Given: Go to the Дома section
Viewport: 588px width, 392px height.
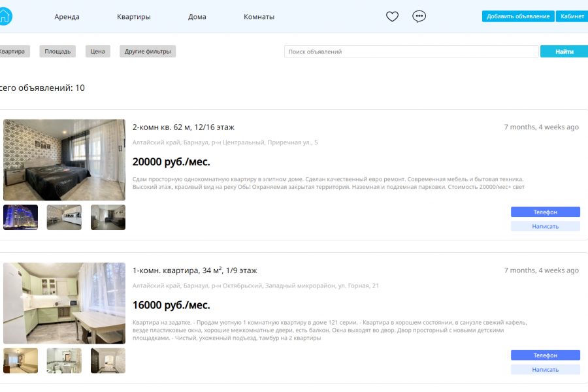Looking at the screenshot, I should pyautogui.click(x=197, y=16).
